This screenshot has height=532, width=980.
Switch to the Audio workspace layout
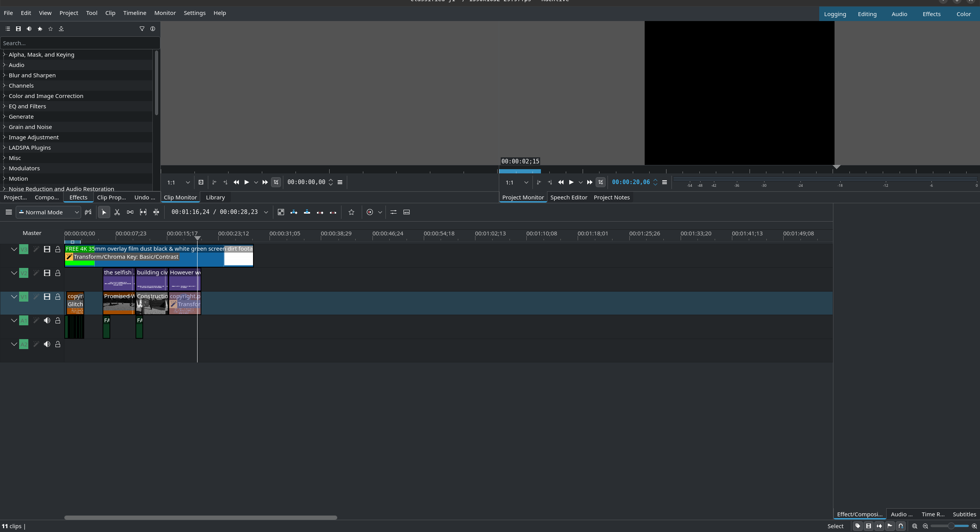(899, 14)
